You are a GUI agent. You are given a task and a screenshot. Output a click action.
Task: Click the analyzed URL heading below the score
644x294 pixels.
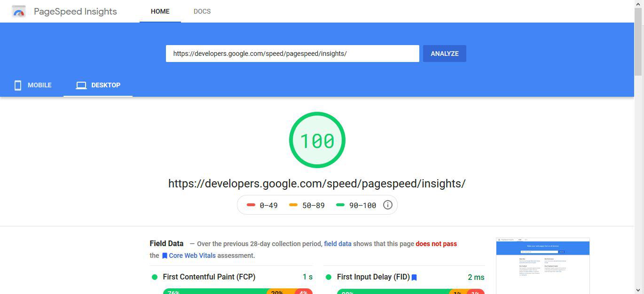[x=317, y=184]
